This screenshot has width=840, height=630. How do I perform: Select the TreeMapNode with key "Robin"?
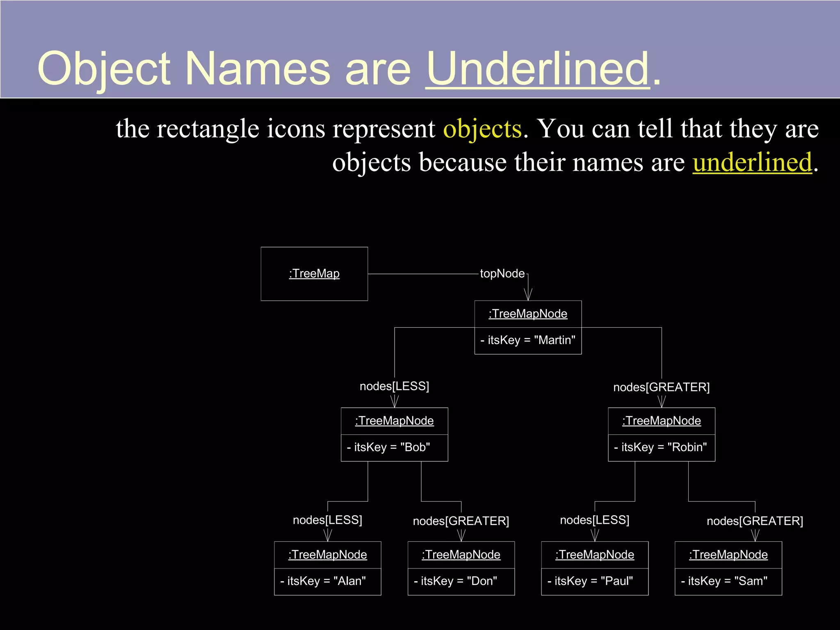coord(661,434)
